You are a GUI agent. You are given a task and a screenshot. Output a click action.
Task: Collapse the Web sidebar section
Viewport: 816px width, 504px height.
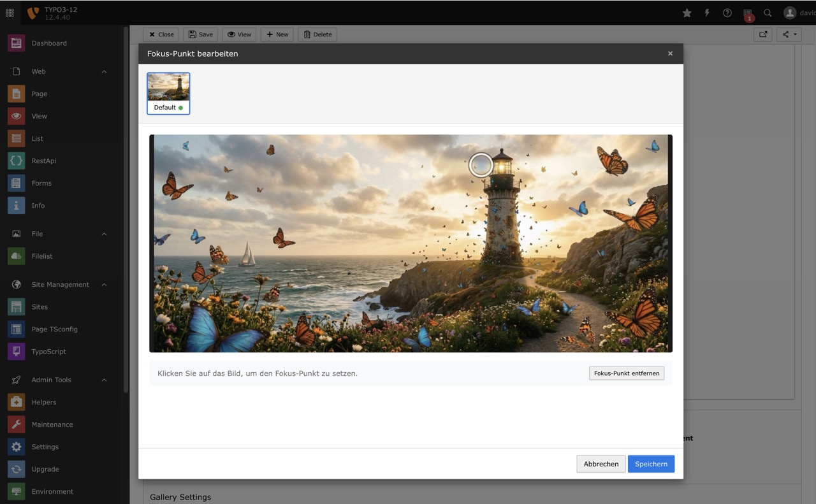tap(104, 71)
